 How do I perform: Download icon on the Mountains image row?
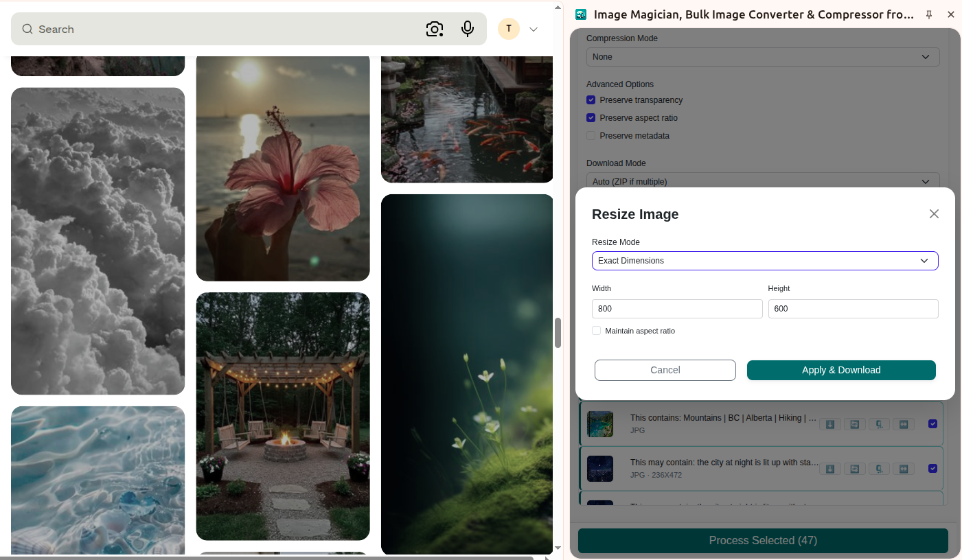(829, 424)
